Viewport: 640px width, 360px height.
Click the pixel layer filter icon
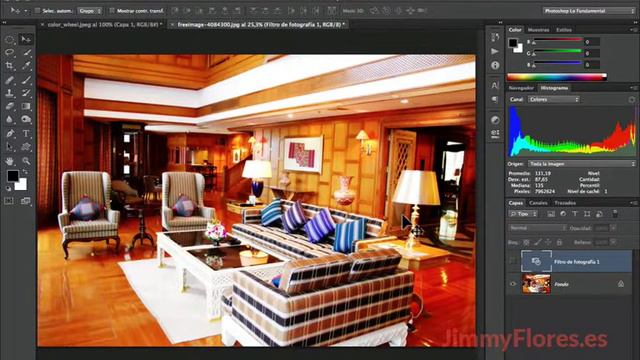coord(551,214)
